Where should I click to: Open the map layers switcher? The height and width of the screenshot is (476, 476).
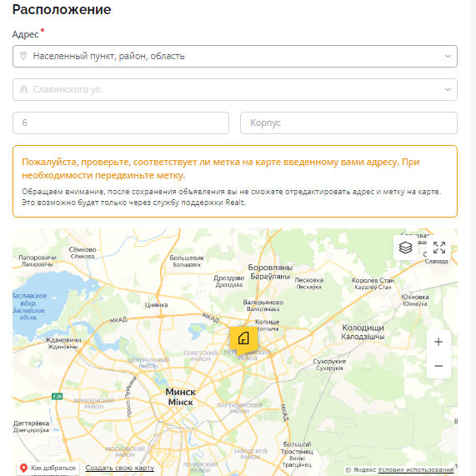405,248
